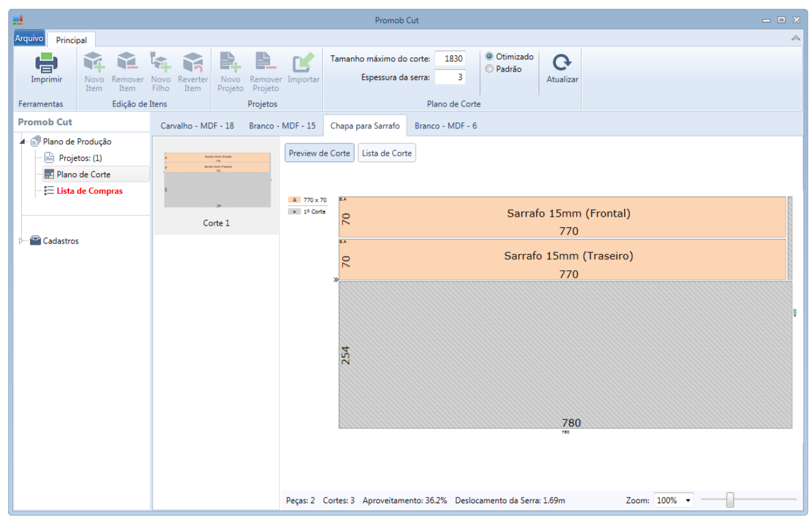This screenshot has width=812, height=520.
Task: Click the Plano de Produção tree icon
Action: point(36,141)
